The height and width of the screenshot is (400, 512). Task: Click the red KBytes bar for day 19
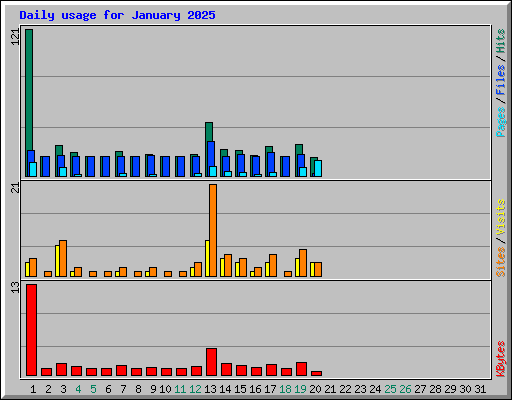[x=301, y=369]
